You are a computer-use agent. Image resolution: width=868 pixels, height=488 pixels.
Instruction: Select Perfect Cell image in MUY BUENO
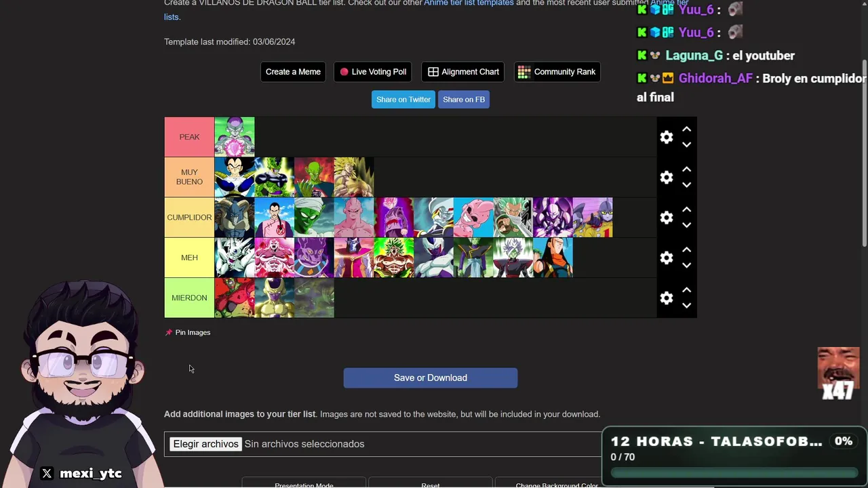pos(274,177)
